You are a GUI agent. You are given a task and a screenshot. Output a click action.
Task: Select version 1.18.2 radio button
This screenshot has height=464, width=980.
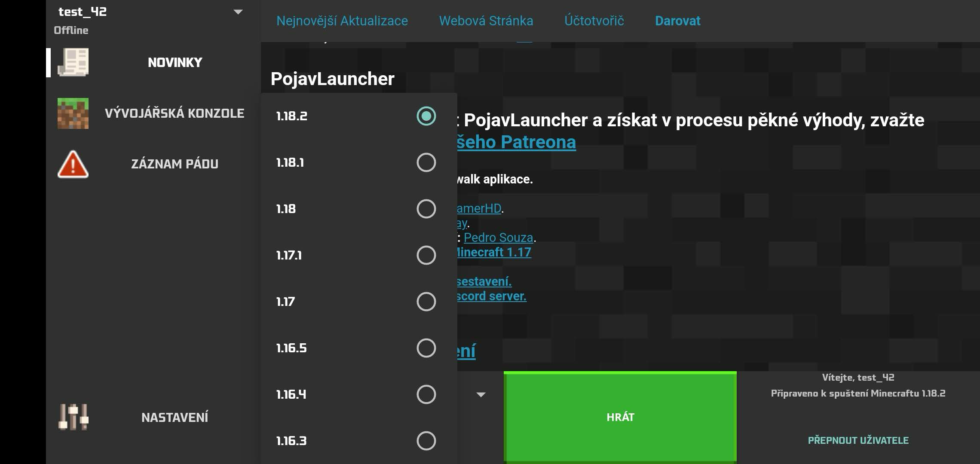point(426,116)
